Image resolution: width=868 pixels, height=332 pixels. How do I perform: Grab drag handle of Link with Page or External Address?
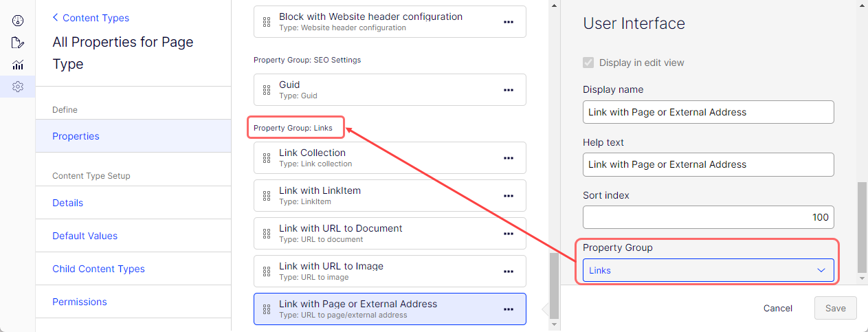pos(267,309)
